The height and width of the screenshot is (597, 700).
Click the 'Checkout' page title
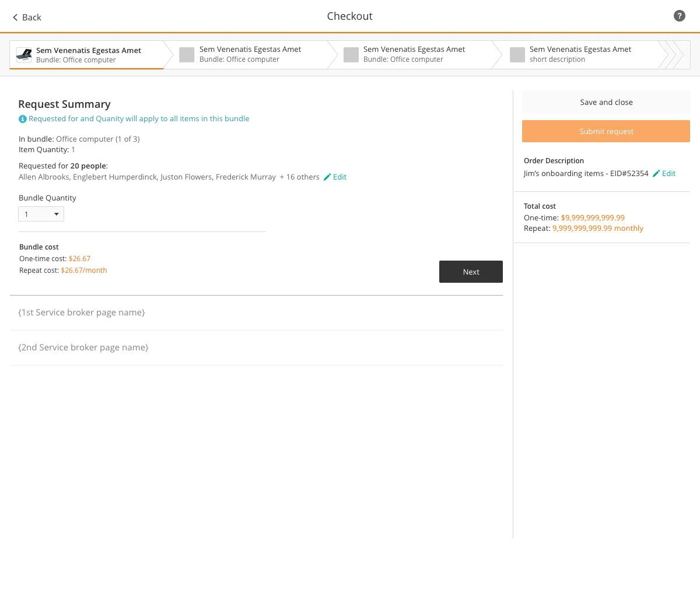pyautogui.click(x=349, y=16)
